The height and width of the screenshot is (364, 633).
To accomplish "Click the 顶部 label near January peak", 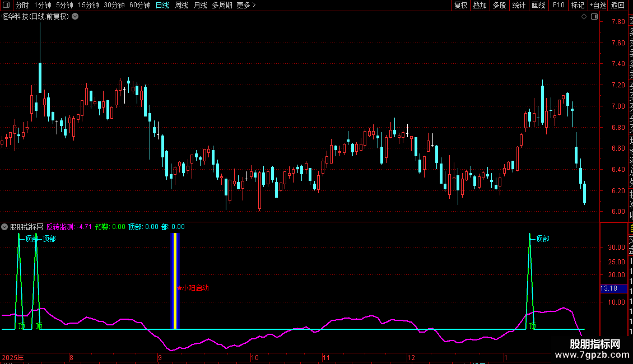I will [x=543, y=239].
